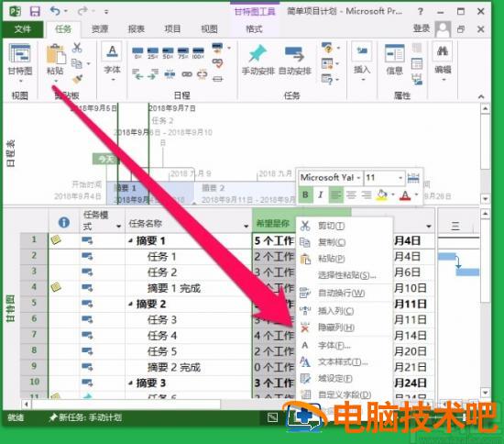The height and width of the screenshot is (444, 504).
Task: Click the blue info indicator column header
Action: (x=64, y=222)
